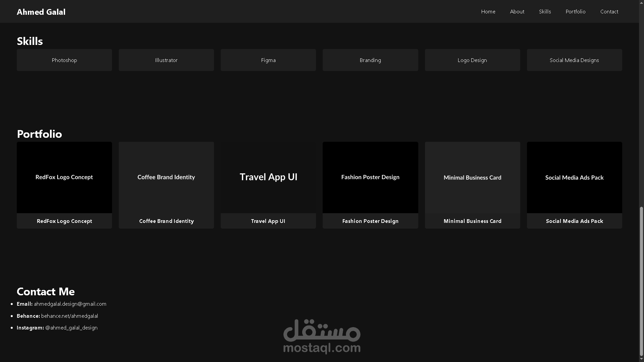Open the About navigation link
The height and width of the screenshot is (362, 644).
[x=517, y=12]
